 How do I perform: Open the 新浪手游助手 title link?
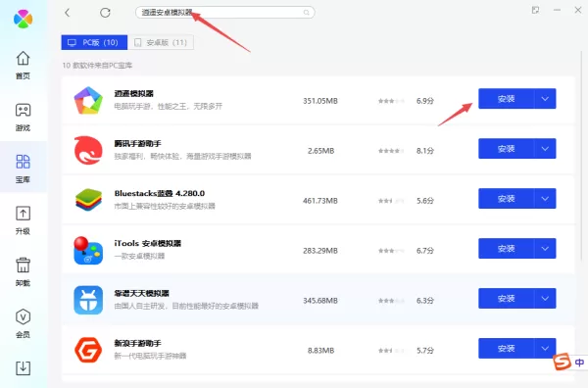137,343
